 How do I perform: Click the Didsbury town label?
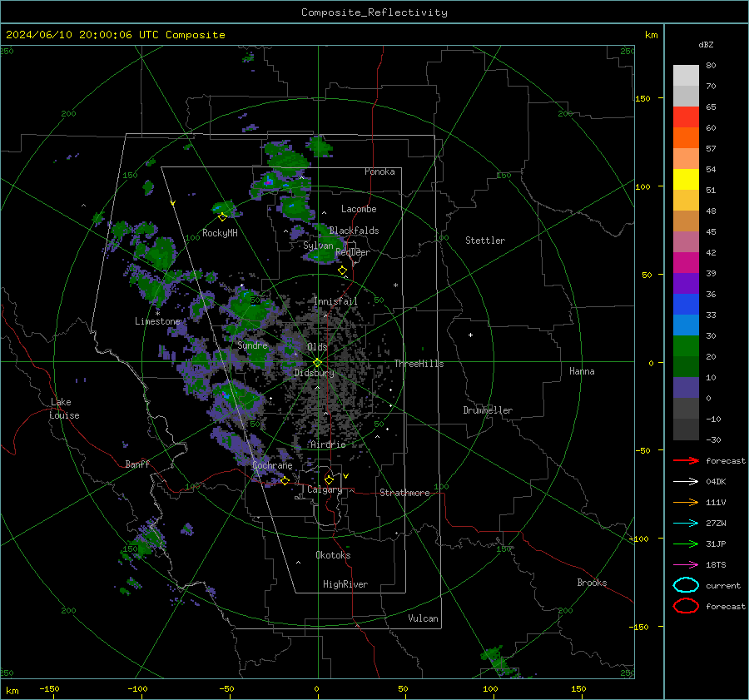[314, 373]
